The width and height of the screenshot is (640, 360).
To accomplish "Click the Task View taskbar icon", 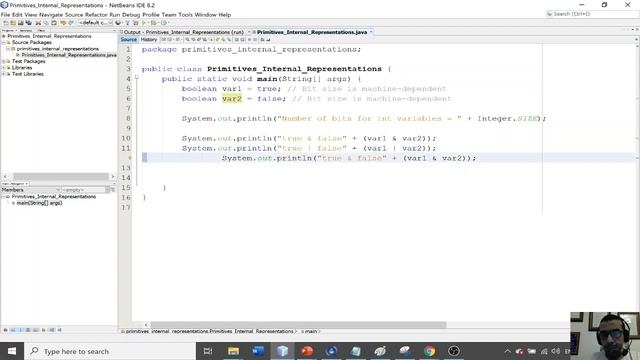I will pyautogui.click(x=208, y=351).
